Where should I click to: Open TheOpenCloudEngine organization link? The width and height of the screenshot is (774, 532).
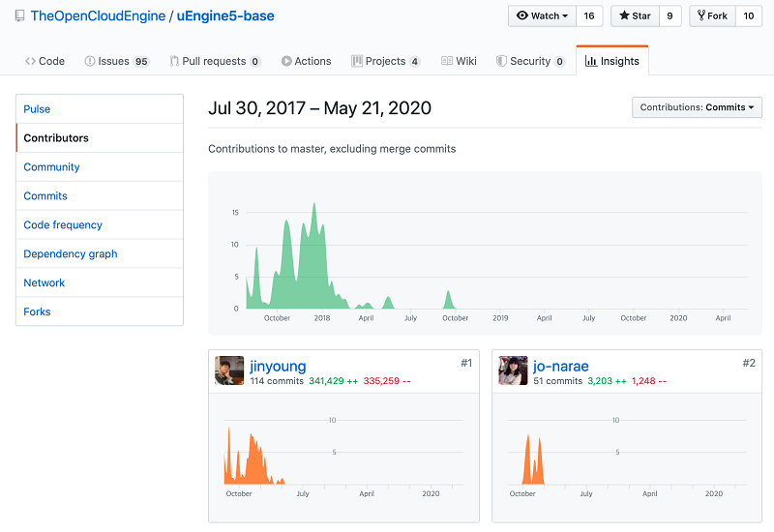coord(98,15)
